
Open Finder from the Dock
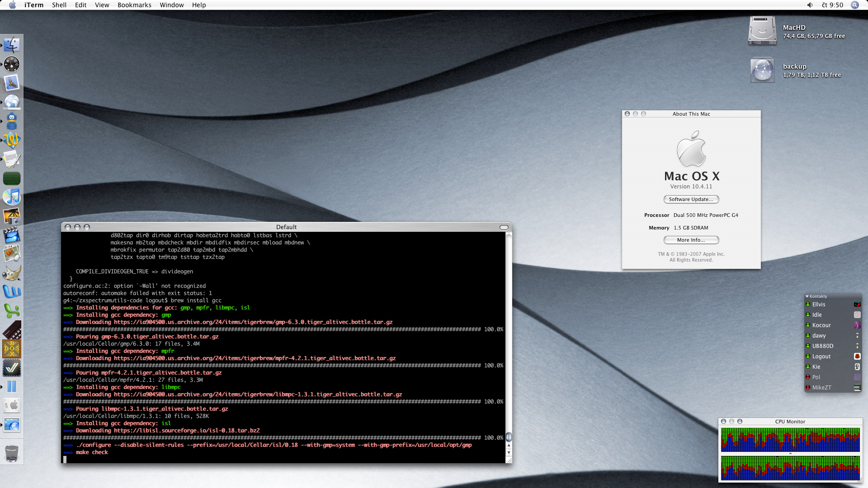12,45
